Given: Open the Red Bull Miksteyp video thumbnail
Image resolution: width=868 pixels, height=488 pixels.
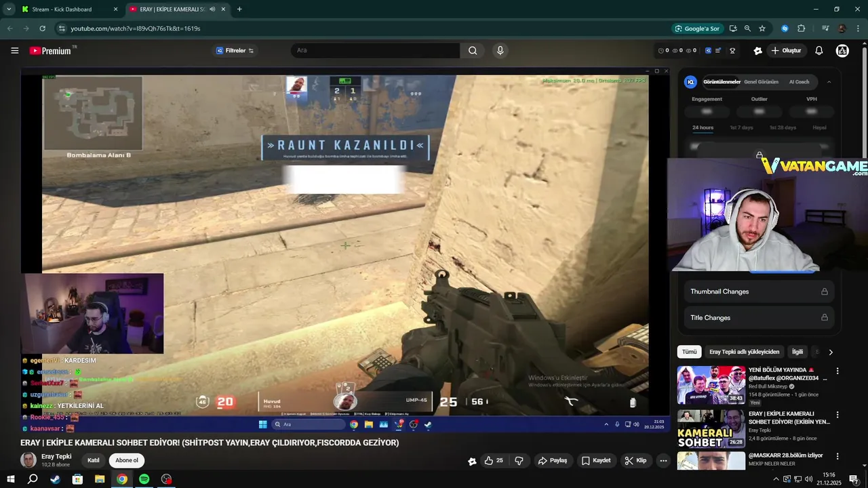Looking at the screenshot, I should (x=711, y=385).
